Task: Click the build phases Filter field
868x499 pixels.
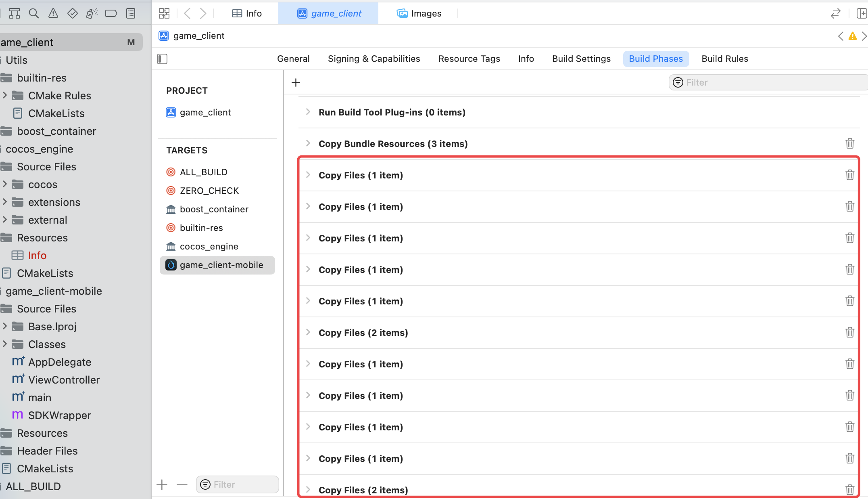Action: (766, 82)
